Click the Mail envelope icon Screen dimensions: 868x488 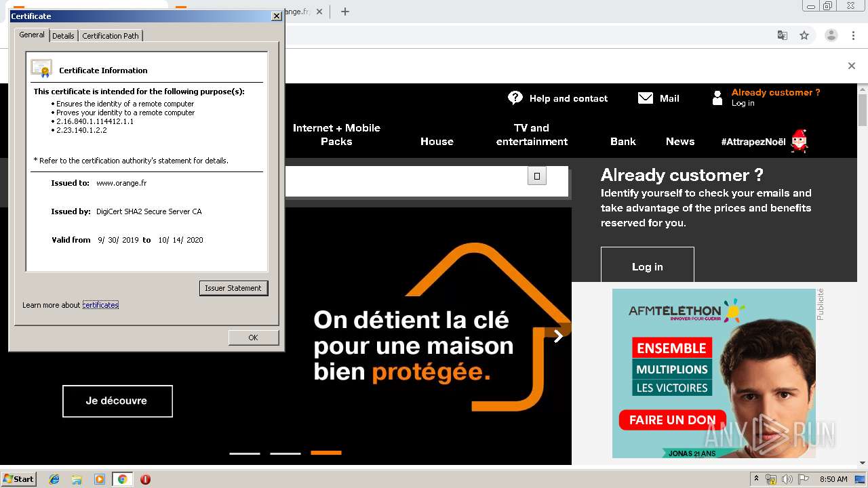coord(646,98)
